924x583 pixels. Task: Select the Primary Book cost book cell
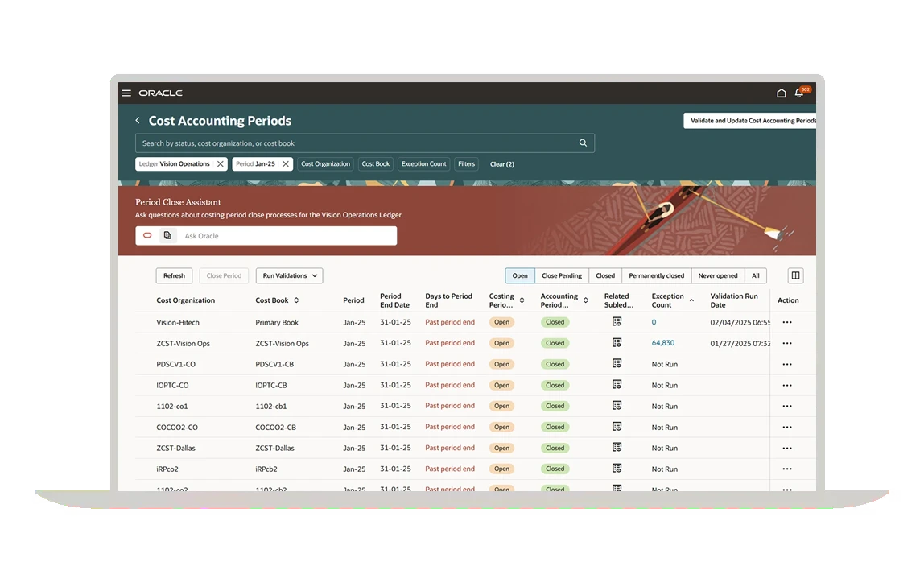coord(277,322)
